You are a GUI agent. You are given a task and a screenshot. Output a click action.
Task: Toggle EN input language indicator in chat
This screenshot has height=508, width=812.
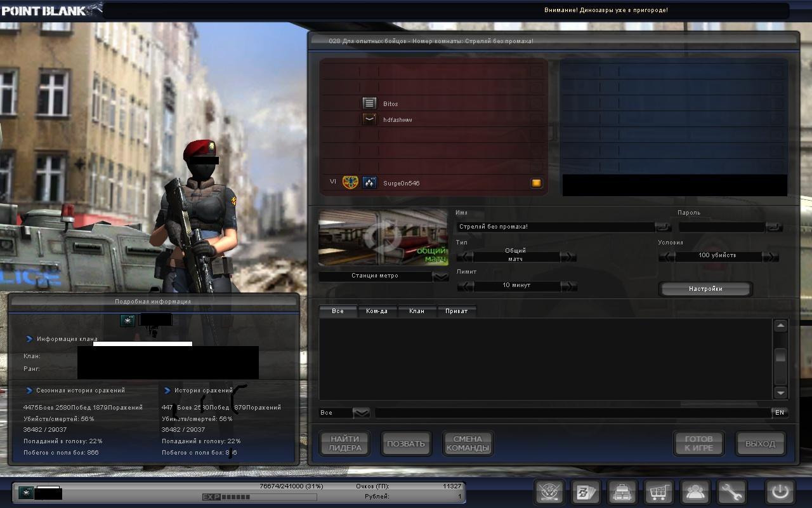pos(780,413)
